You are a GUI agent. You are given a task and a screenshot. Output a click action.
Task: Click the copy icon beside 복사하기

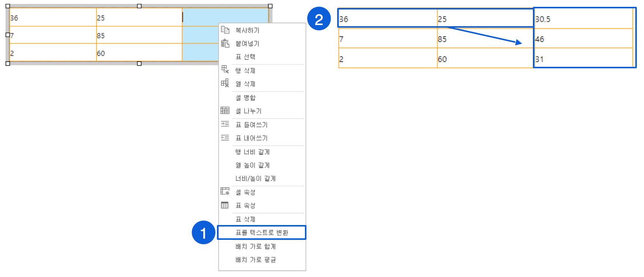[225, 30]
